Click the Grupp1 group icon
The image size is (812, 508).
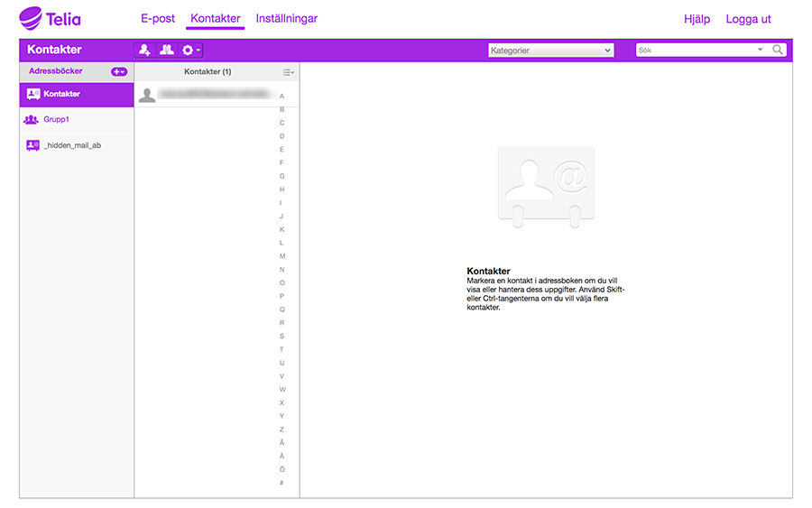(x=32, y=119)
